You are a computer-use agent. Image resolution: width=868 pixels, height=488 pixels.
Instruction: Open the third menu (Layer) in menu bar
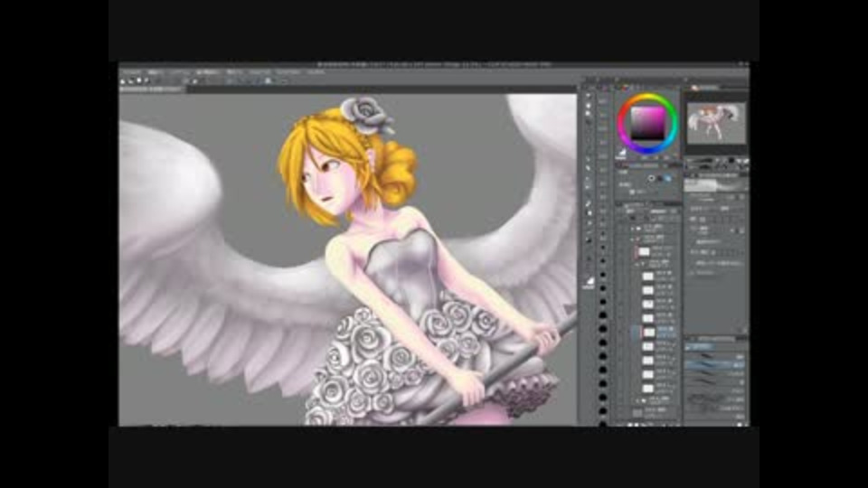coord(181,72)
